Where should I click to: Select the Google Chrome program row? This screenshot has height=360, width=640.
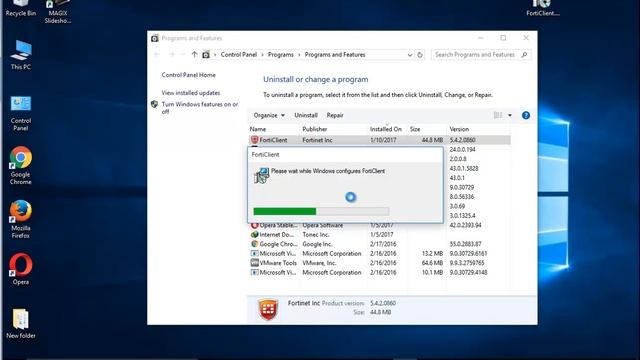[x=380, y=244]
